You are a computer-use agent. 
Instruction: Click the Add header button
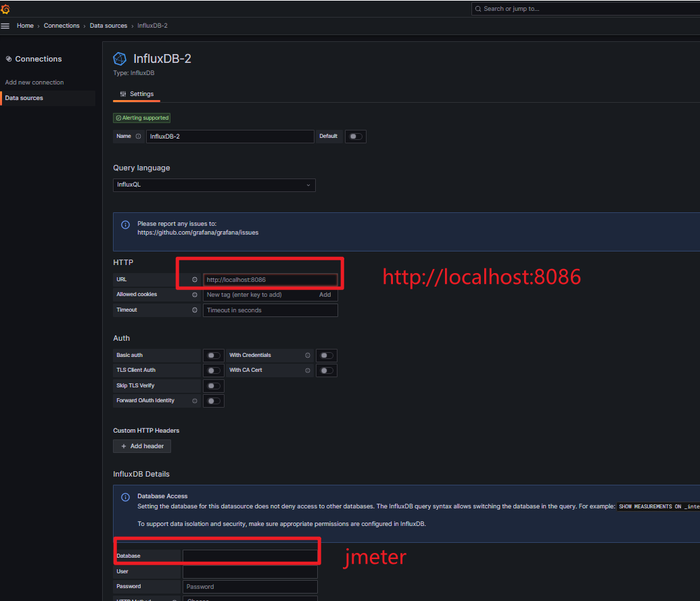(x=142, y=446)
